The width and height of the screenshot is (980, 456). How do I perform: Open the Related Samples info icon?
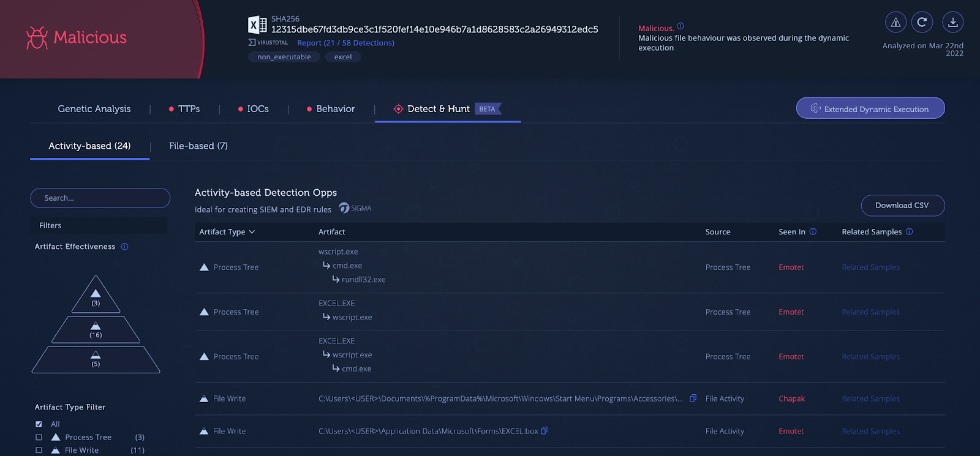point(909,231)
